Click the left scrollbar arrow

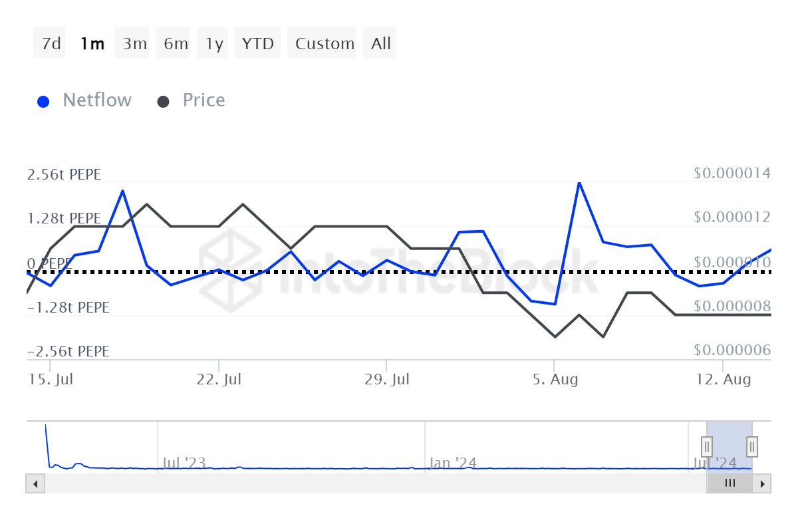pyautogui.click(x=34, y=483)
